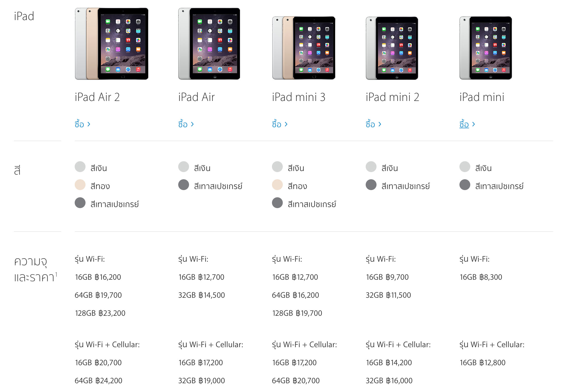This screenshot has width=564, height=392.
Task: Select the gold color swatch for iPad Air 2
Action: pos(80,185)
